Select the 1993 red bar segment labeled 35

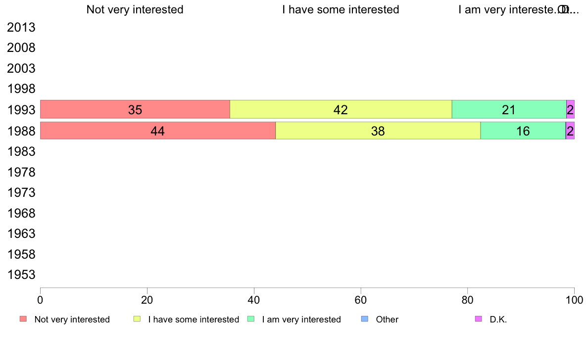[135, 109]
